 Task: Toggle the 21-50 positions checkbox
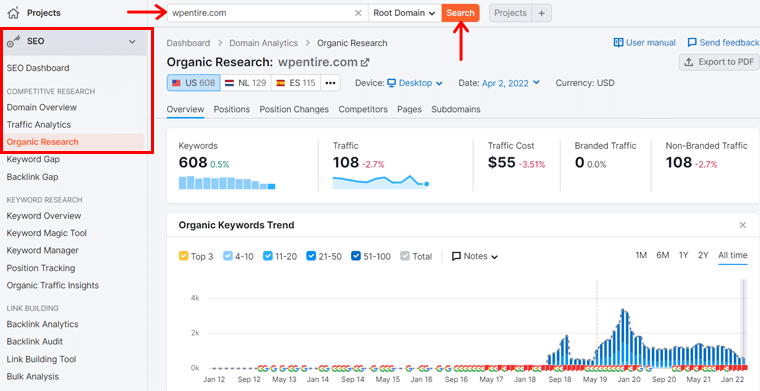311,256
